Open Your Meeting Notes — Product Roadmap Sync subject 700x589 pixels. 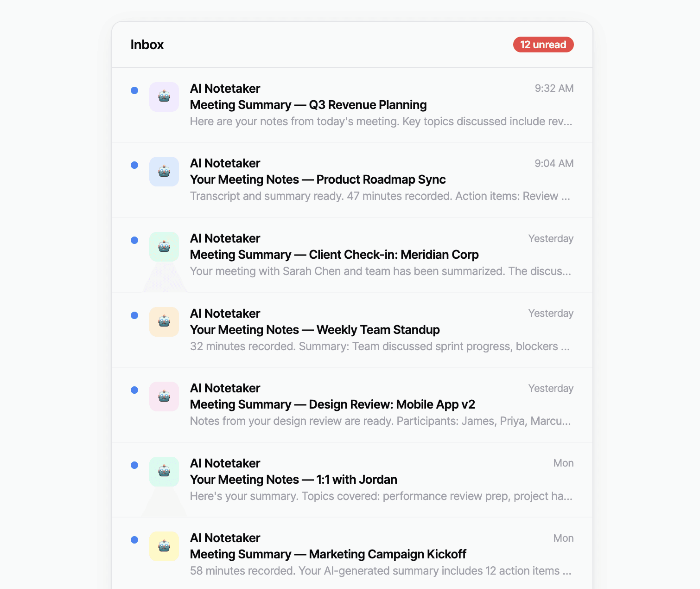click(318, 179)
